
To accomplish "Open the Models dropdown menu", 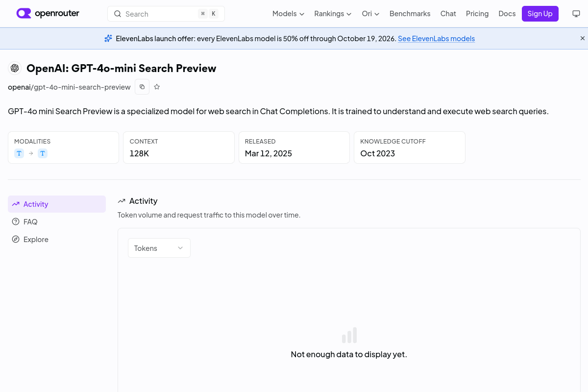I will pos(288,14).
